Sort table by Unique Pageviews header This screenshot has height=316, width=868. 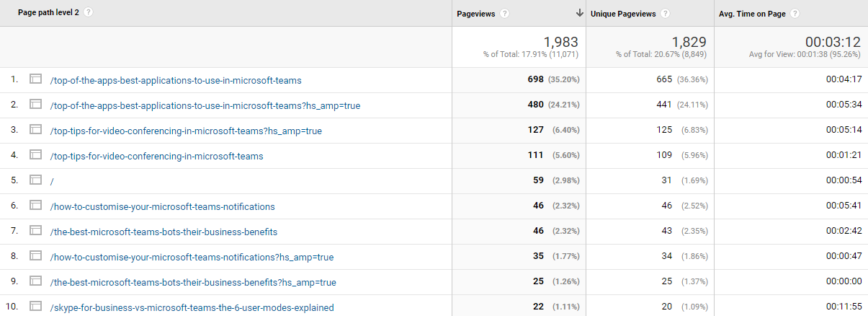click(x=623, y=14)
